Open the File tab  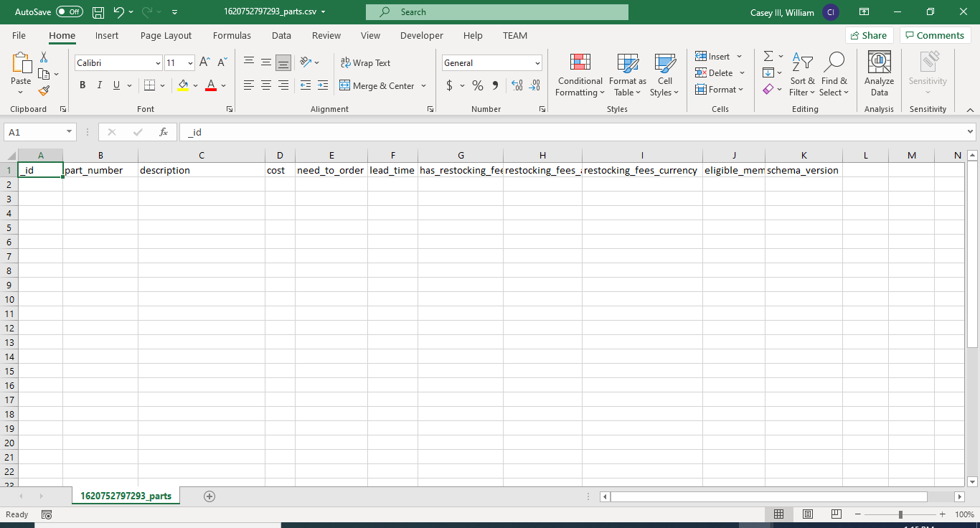click(19, 35)
